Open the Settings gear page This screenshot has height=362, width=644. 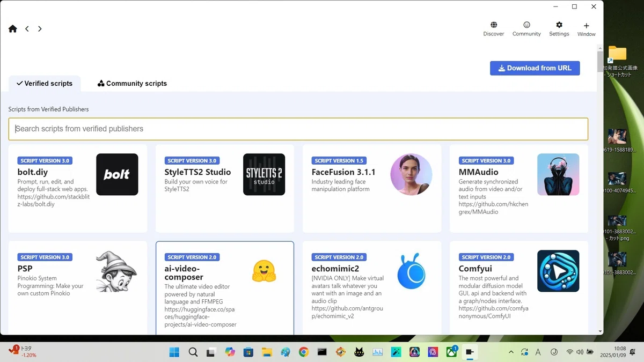pyautogui.click(x=559, y=29)
